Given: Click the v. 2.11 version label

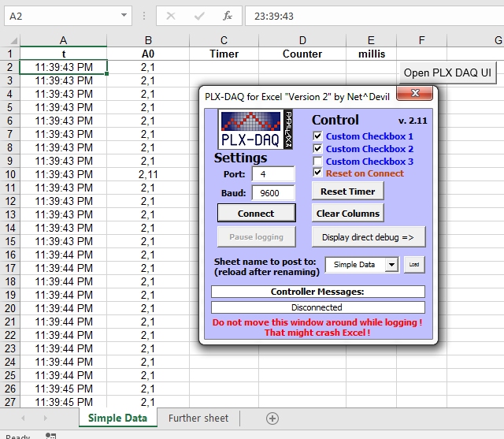Looking at the screenshot, I should [x=413, y=121].
